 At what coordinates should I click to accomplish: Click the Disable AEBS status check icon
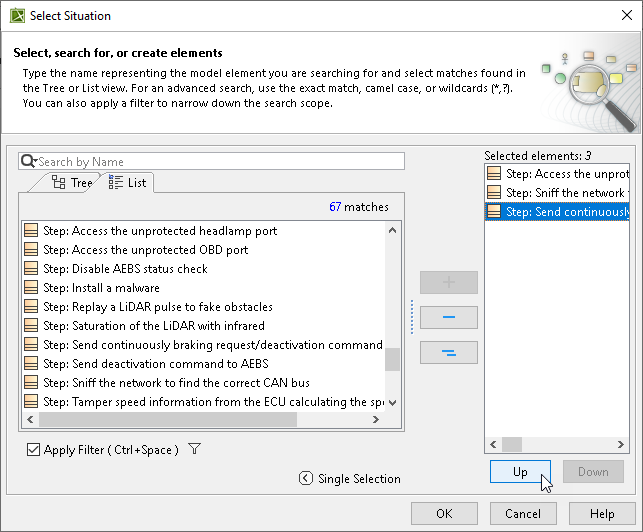(31, 269)
